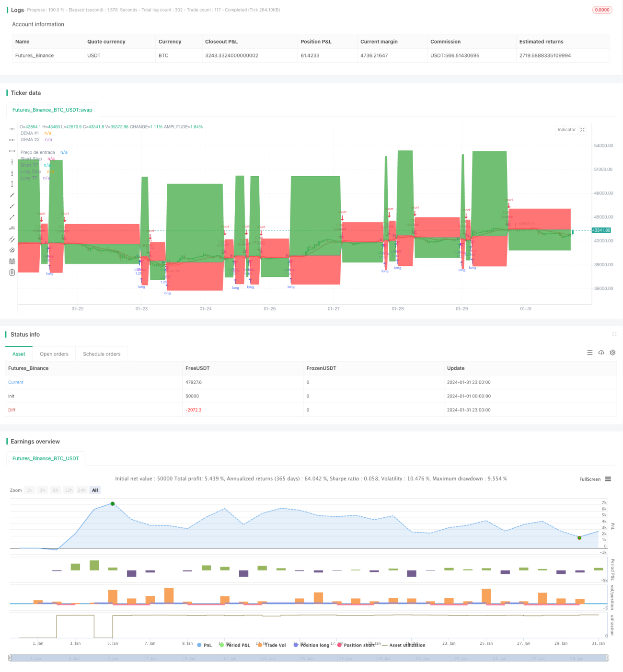This screenshot has height=672, width=623.
Task: Select the horizontal ray line tool
Action: [x=12, y=140]
